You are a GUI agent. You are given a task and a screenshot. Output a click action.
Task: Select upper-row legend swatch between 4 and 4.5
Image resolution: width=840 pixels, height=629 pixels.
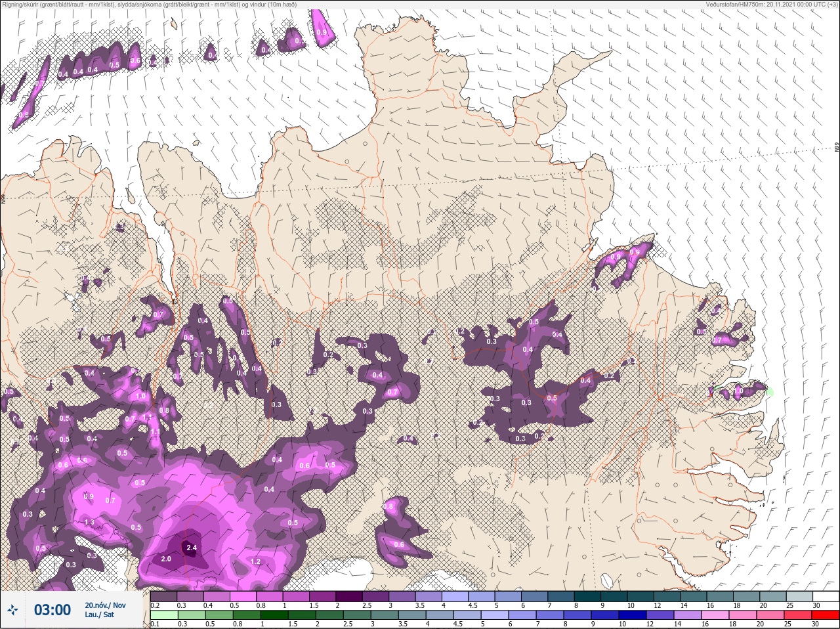coord(455,596)
